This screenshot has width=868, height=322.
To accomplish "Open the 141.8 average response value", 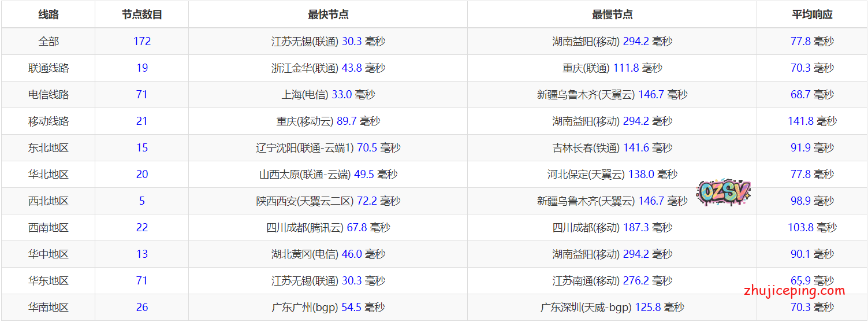I will click(800, 121).
